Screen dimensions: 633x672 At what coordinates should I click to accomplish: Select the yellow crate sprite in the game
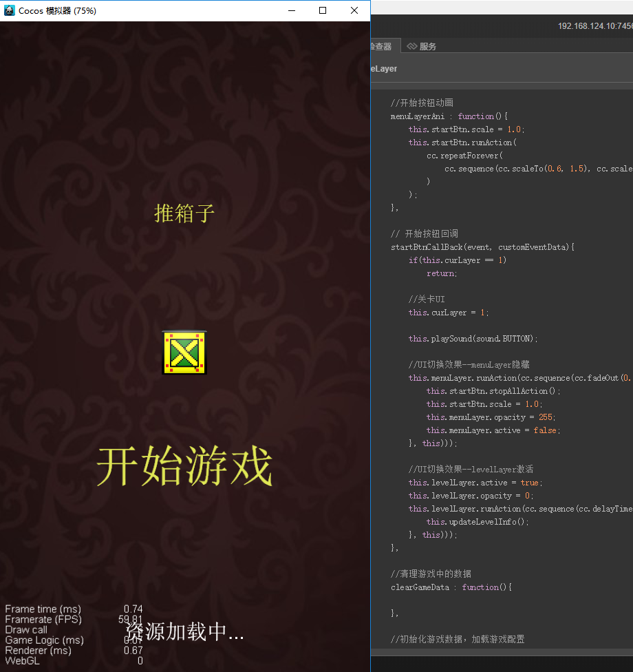click(184, 352)
